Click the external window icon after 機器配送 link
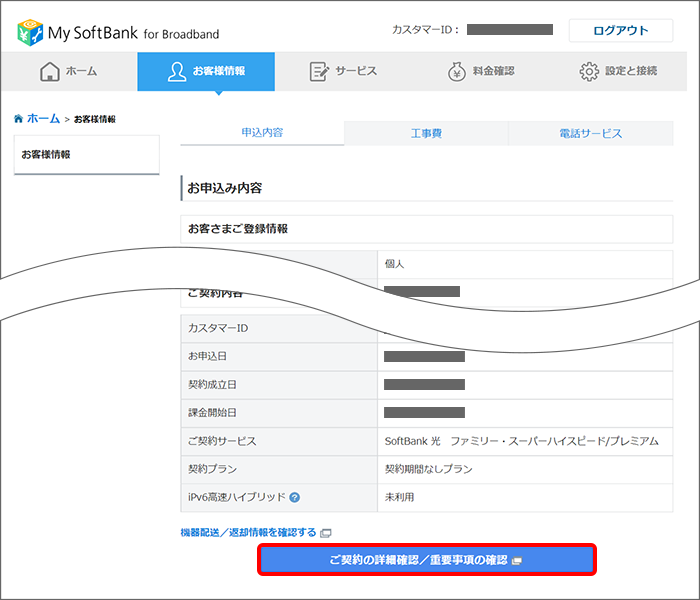The image size is (700, 600). 326,533
